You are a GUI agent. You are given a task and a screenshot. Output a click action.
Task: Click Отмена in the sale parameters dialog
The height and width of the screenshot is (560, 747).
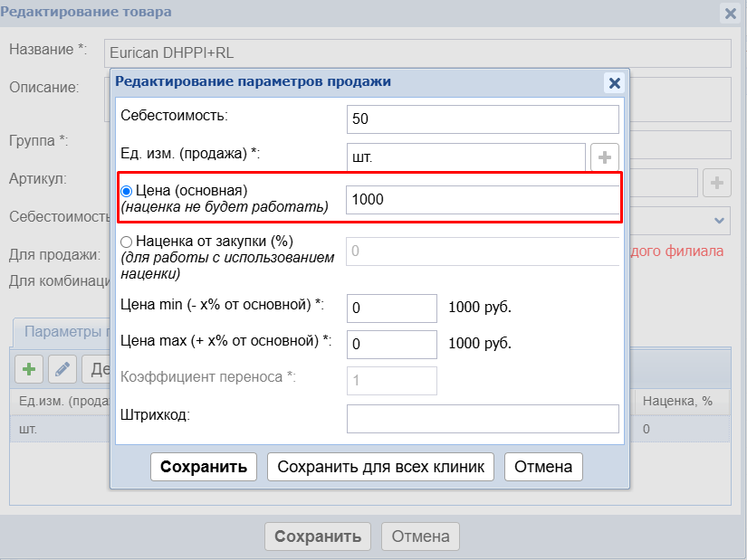point(543,467)
